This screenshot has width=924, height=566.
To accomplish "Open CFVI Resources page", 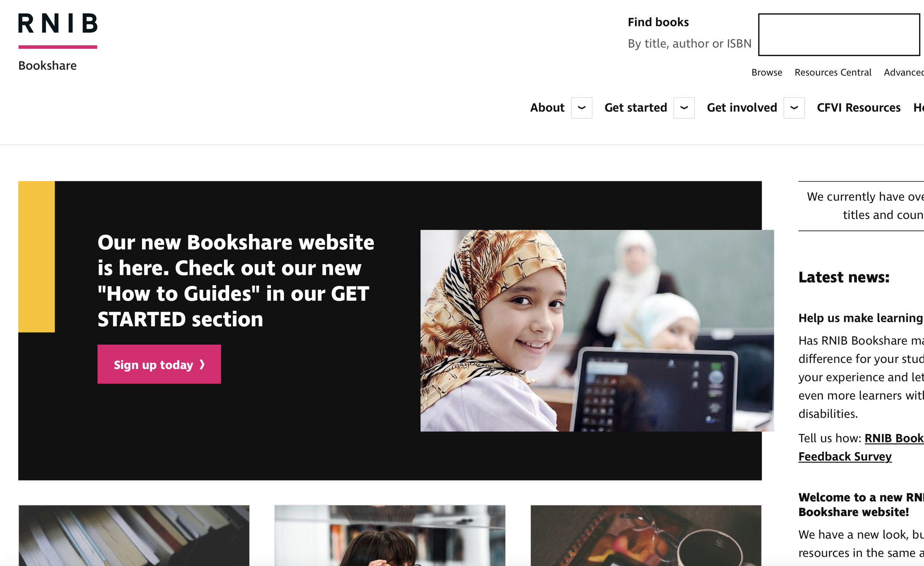I will click(x=858, y=108).
